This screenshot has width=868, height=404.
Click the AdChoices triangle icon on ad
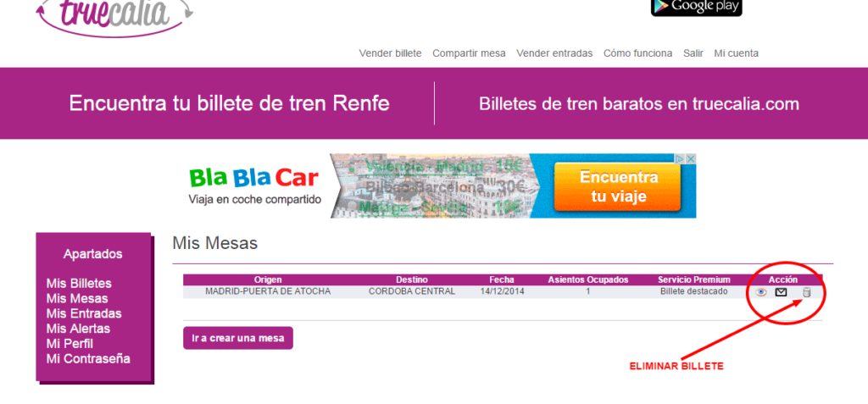(680, 158)
